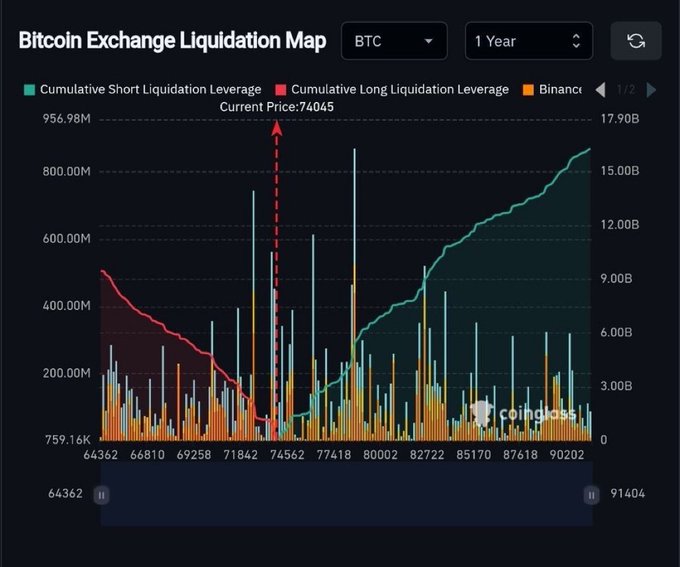Click the 956.98M left axis label
680x567 pixels.
click(67, 118)
